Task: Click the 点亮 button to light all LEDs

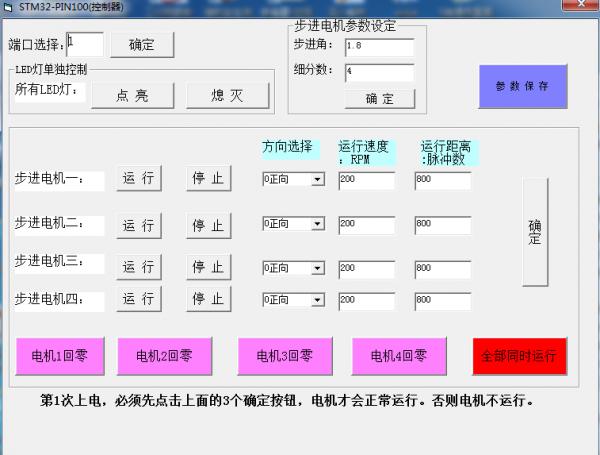Action: (x=132, y=95)
